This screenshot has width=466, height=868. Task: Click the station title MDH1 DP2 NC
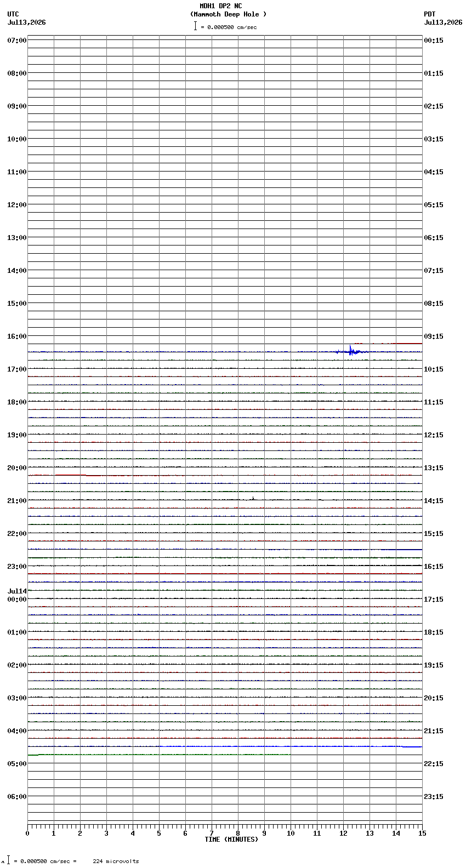point(220,6)
